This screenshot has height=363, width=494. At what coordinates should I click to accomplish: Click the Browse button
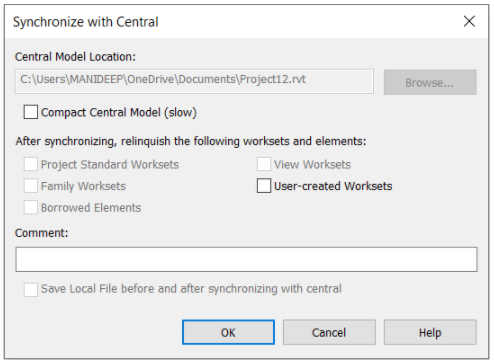point(430,82)
